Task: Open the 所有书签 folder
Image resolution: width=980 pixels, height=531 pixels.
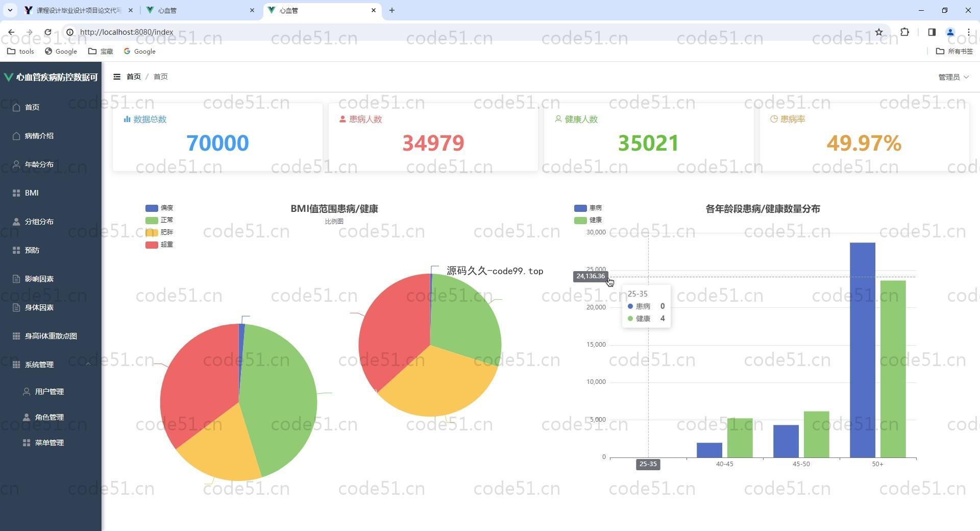Action: click(954, 51)
